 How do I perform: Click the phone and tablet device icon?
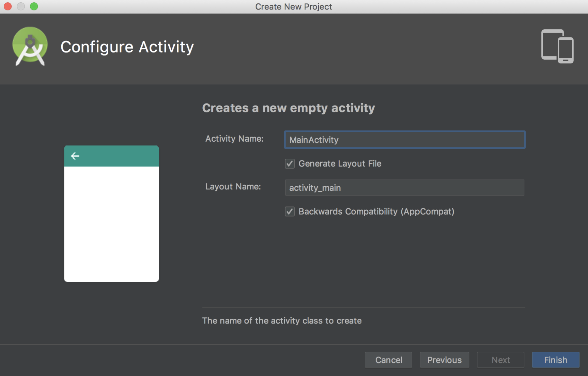(x=557, y=46)
